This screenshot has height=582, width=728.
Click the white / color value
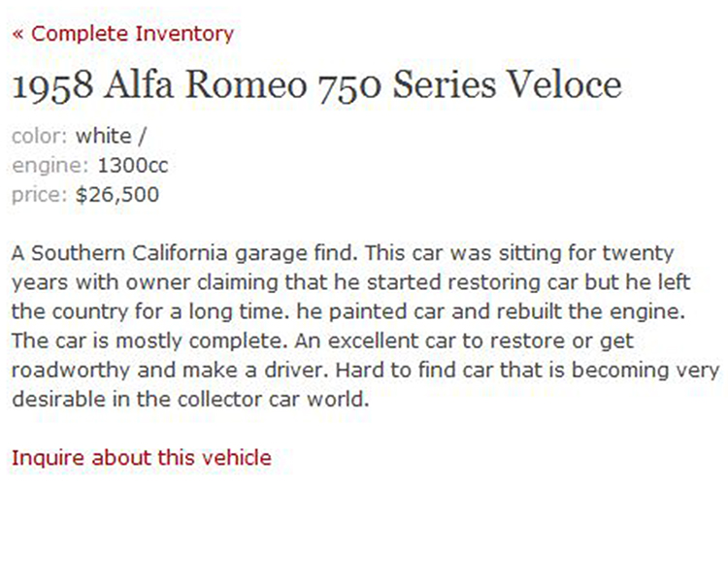pos(111,137)
